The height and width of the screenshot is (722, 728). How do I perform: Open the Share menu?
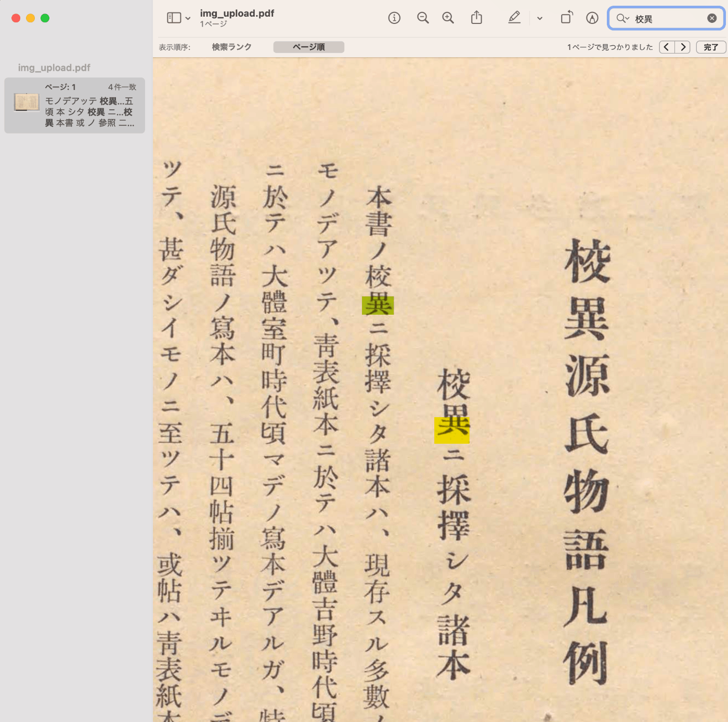pos(476,18)
